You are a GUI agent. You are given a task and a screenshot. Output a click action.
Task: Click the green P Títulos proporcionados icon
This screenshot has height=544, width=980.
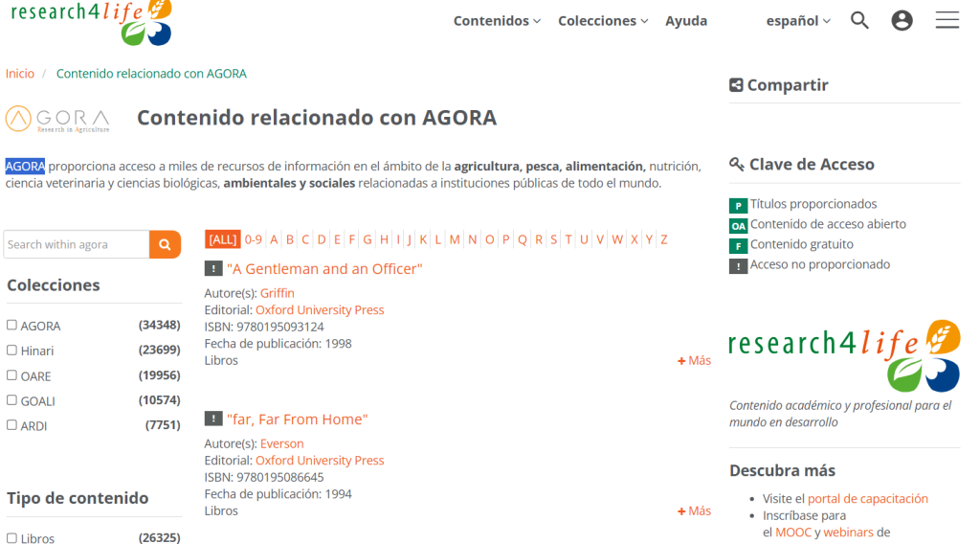(738, 206)
